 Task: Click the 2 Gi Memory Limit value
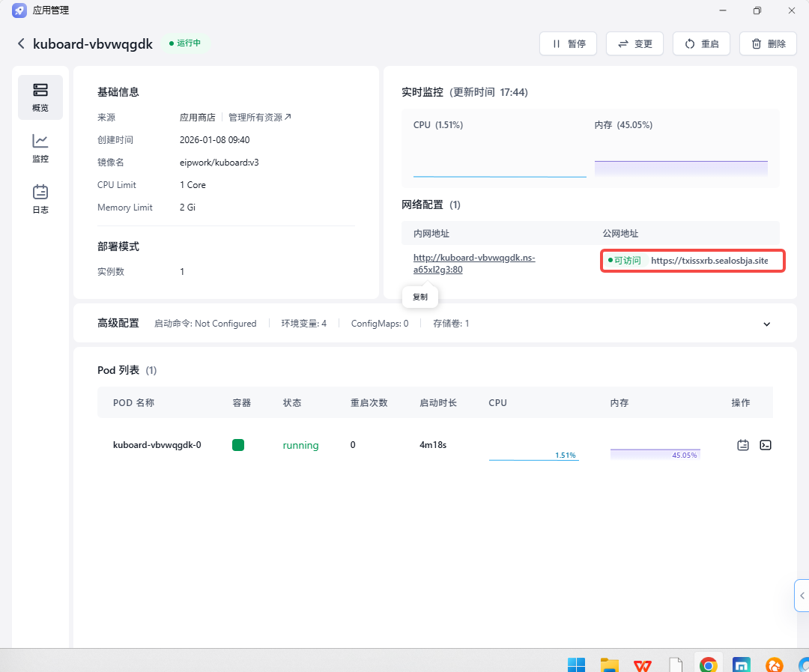187,208
